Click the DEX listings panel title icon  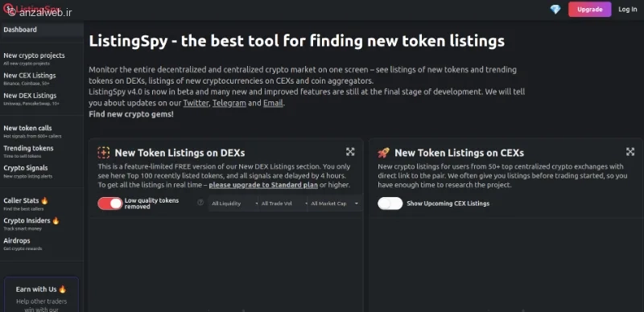tap(104, 153)
